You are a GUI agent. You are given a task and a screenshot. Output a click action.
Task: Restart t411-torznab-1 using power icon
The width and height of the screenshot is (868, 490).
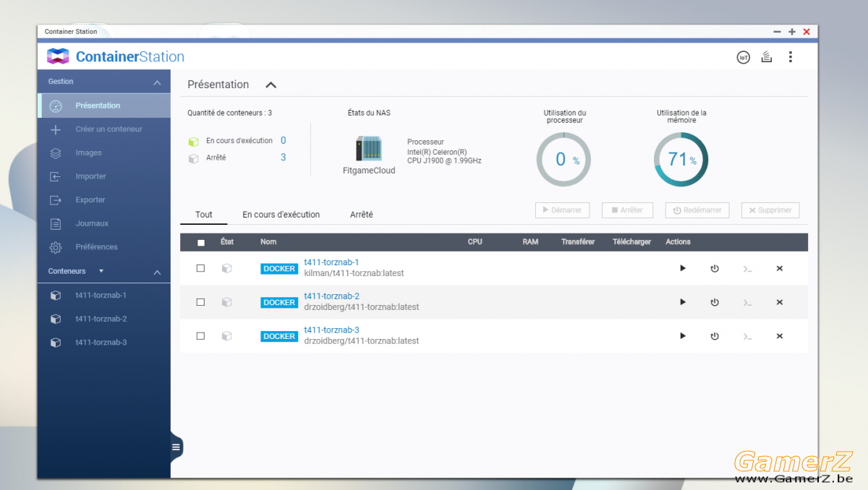(715, 268)
